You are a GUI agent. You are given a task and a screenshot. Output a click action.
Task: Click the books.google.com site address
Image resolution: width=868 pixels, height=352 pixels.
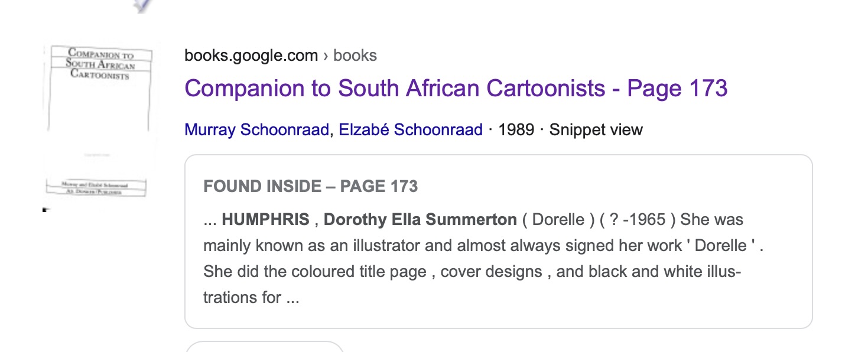(251, 56)
